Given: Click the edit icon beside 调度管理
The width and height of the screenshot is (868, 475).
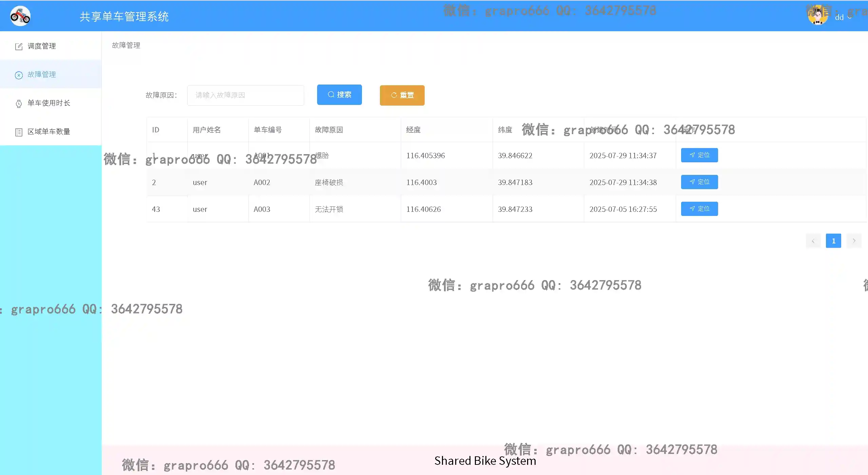Looking at the screenshot, I should pyautogui.click(x=19, y=47).
